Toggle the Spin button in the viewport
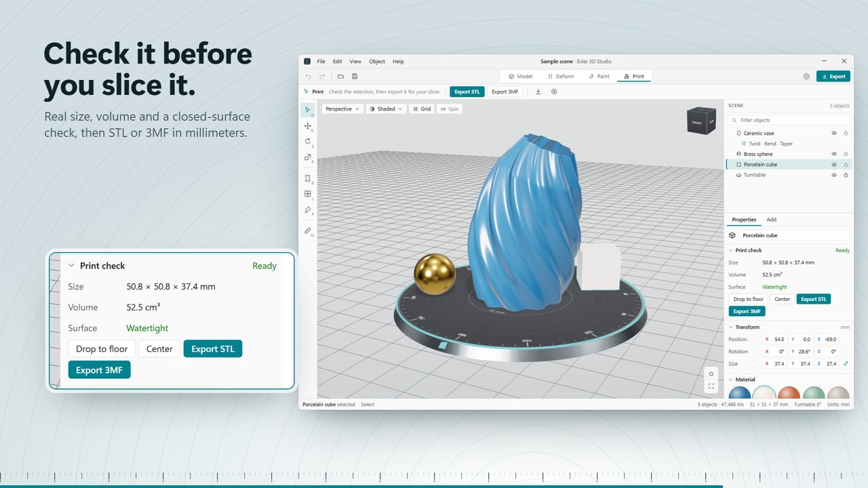Viewport: 868px width, 488px height. [450, 108]
